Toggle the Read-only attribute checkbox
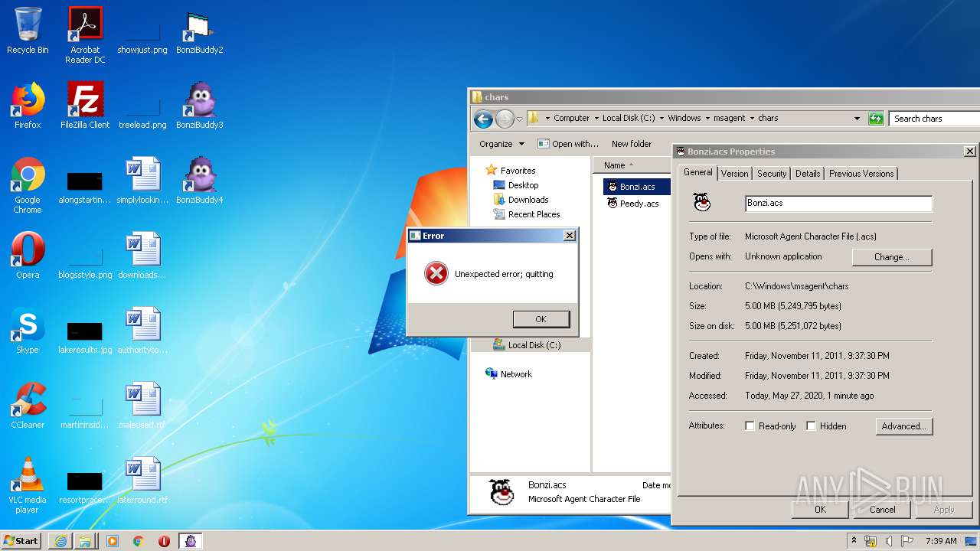The height and width of the screenshot is (551, 980). pyautogui.click(x=750, y=426)
